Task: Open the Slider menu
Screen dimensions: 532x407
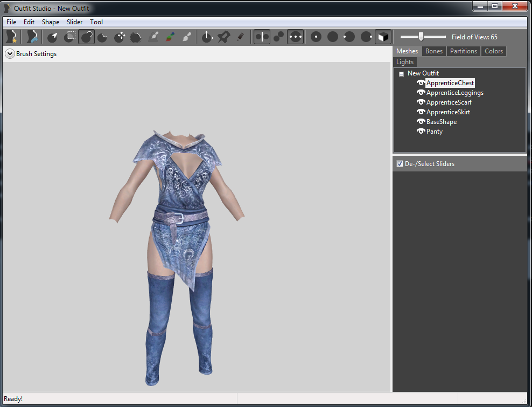Action: coord(74,22)
